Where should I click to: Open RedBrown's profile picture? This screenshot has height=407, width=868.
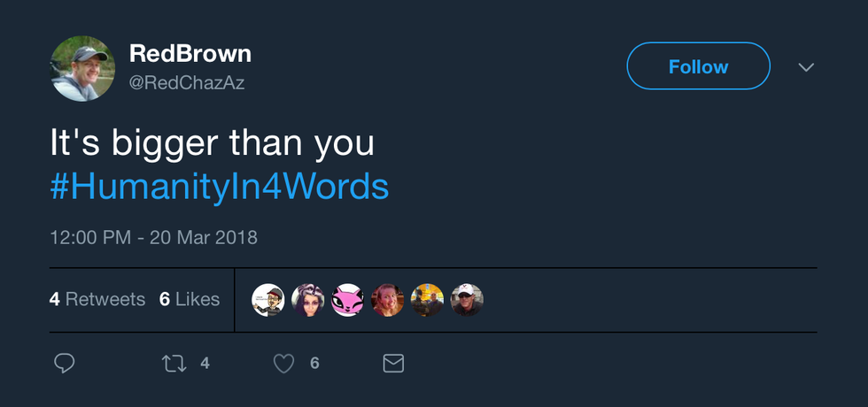click(x=82, y=68)
